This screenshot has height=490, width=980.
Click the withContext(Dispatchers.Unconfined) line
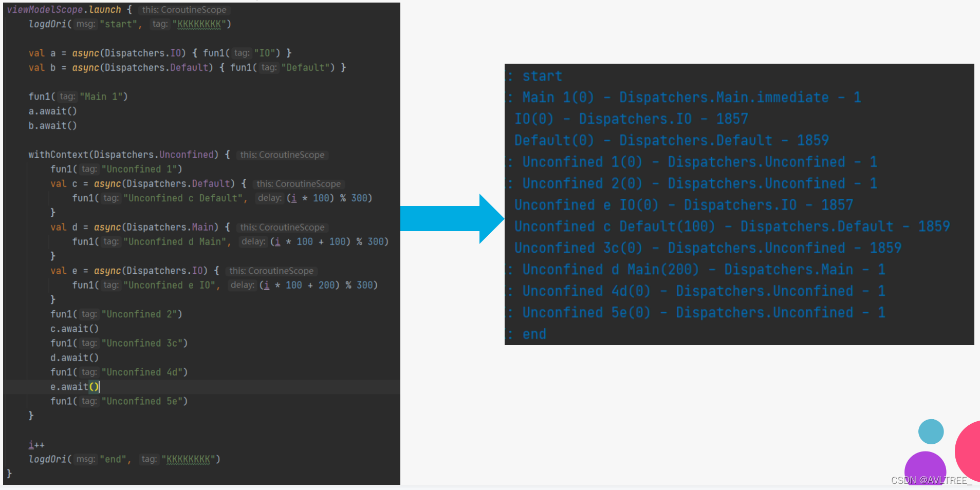[x=178, y=155]
